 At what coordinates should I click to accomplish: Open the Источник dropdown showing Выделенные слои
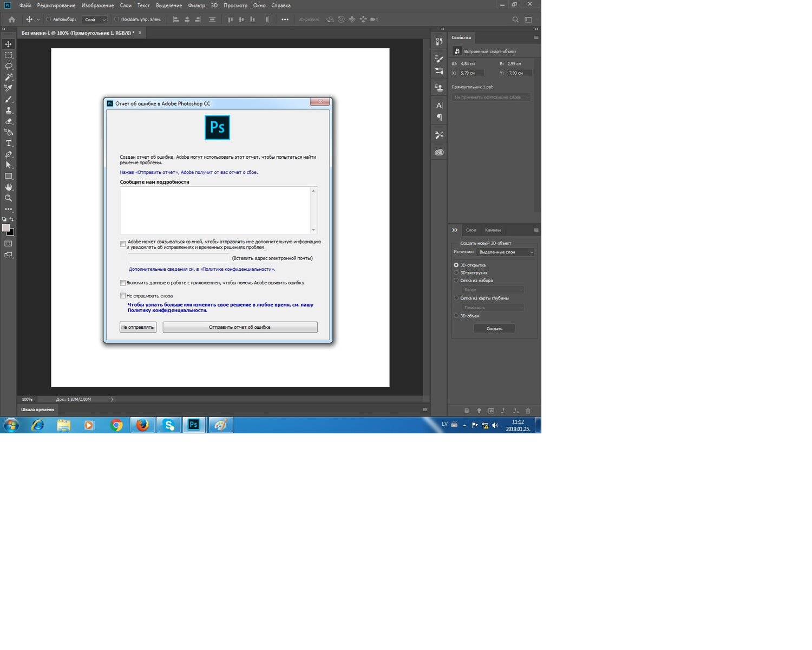[x=506, y=252]
